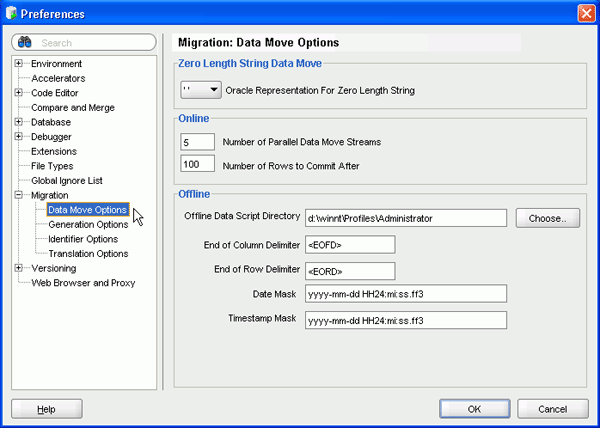This screenshot has width=600, height=428.
Task: Focus the Date Mask input field
Action: [406, 294]
